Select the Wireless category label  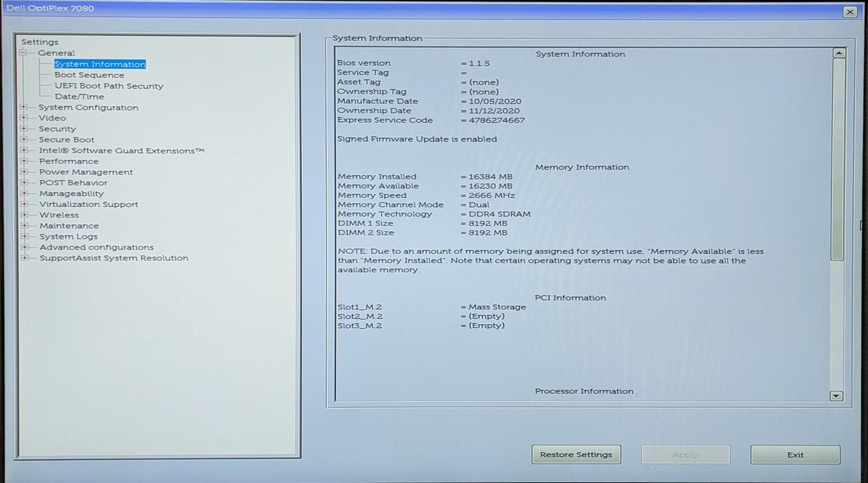pyautogui.click(x=59, y=215)
